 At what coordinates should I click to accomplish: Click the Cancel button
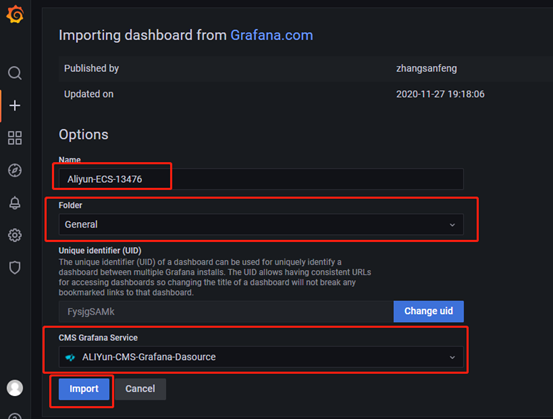click(x=140, y=389)
